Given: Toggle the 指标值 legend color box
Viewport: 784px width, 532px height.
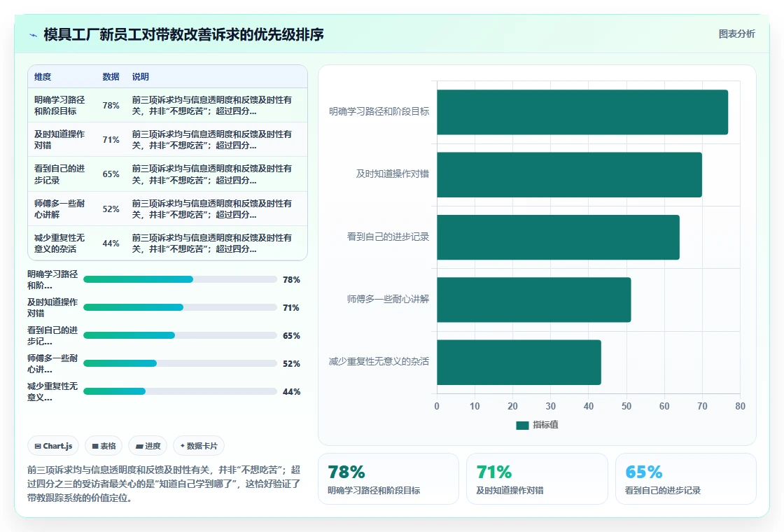Looking at the screenshot, I should click(522, 426).
